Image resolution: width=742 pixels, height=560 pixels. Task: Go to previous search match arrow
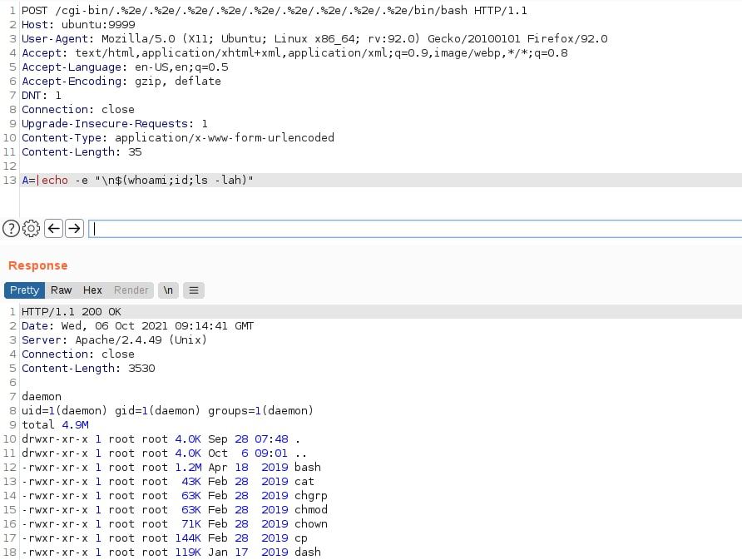pyautogui.click(x=54, y=229)
